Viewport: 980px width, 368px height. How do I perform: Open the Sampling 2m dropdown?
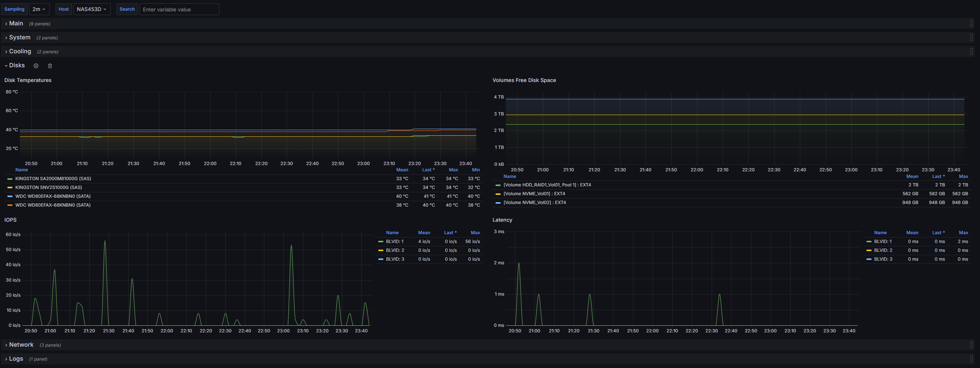pos(39,9)
